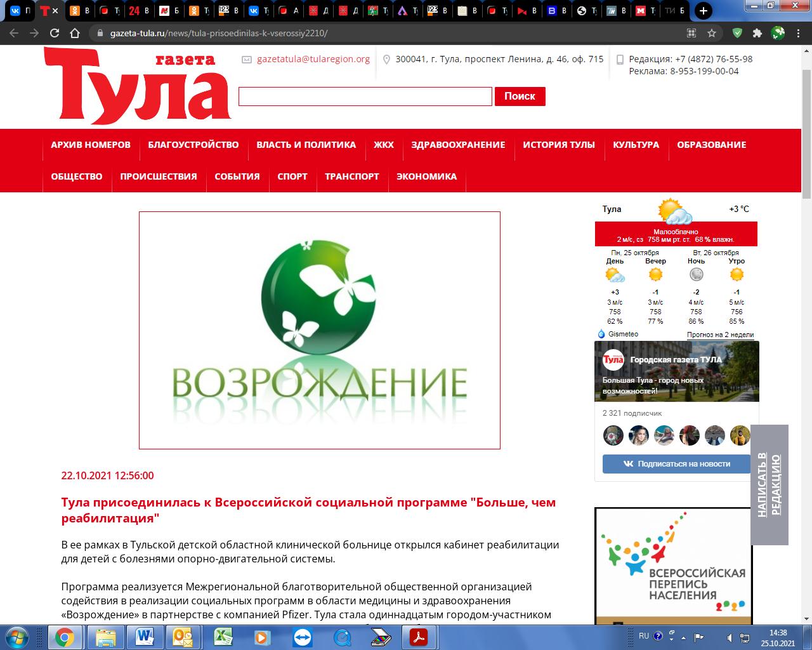Bookmark this page with the star icon
Screen dimensions: 812x650
(712, 33)
